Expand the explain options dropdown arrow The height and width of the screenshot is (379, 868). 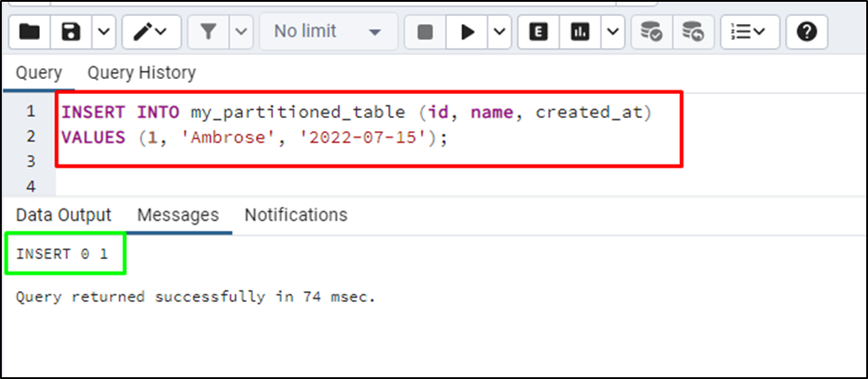tap(614, 32)
